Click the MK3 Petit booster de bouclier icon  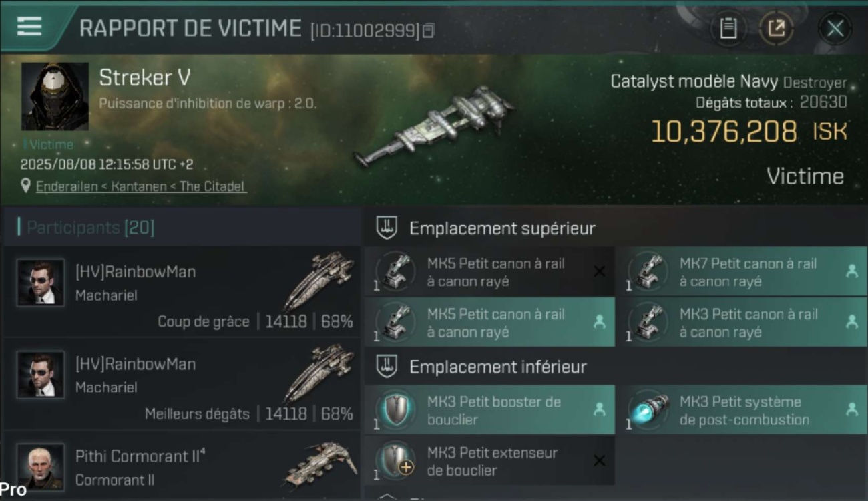coord(397,410)
